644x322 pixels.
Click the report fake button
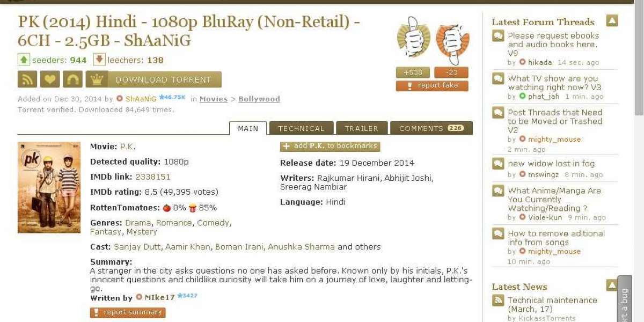click(432, 86)
